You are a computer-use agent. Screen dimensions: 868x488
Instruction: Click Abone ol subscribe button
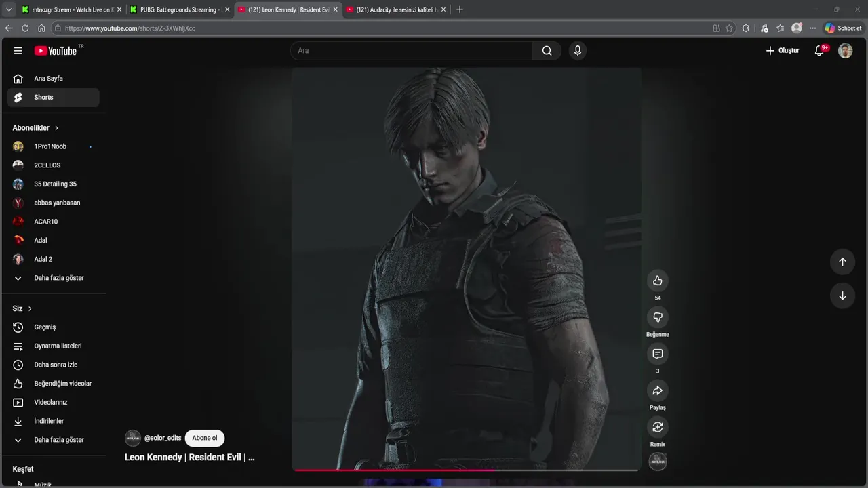(x=205, y=438)
